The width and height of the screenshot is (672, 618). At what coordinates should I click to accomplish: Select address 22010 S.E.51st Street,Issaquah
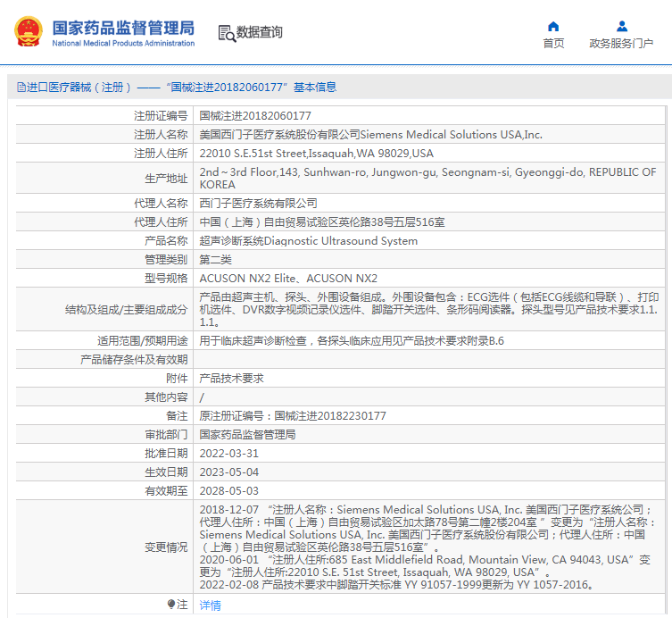(317, 154)
